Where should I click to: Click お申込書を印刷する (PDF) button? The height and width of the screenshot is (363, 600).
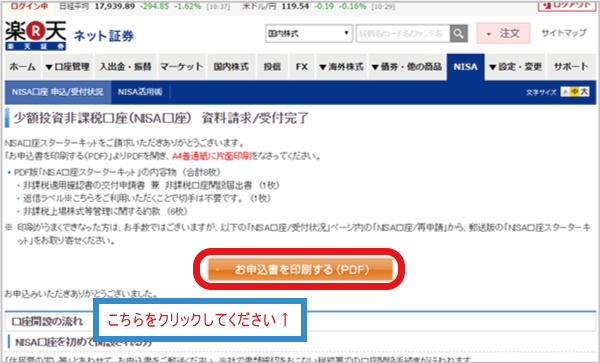click(x=300, y=269)
